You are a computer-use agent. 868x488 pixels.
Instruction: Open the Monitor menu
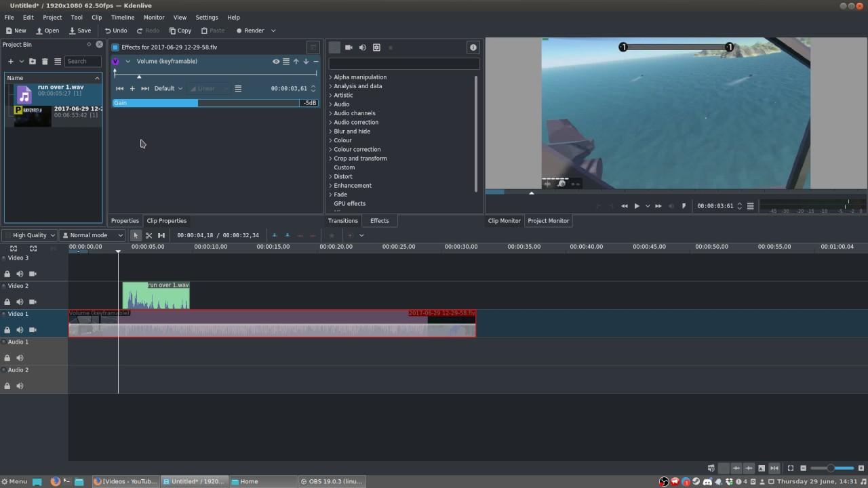click(154, 18)
